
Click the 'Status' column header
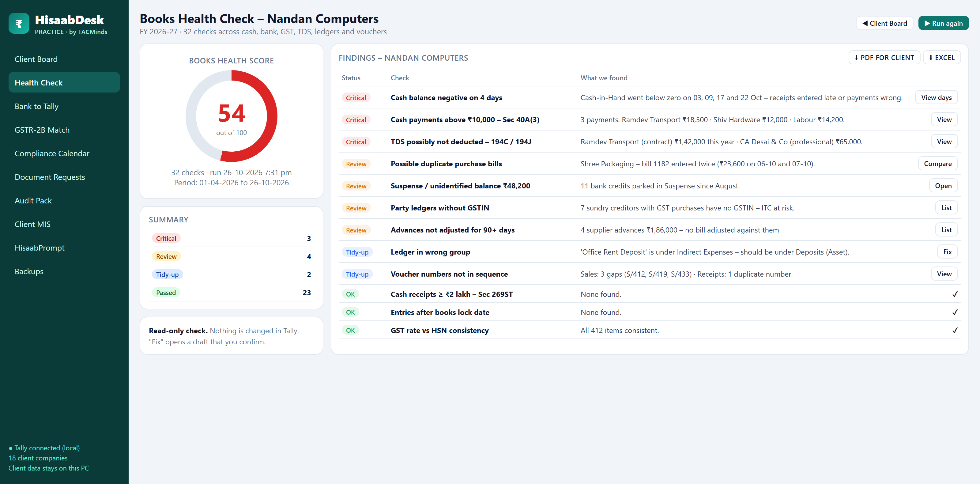pyautogui.click(x=351, y=78)
